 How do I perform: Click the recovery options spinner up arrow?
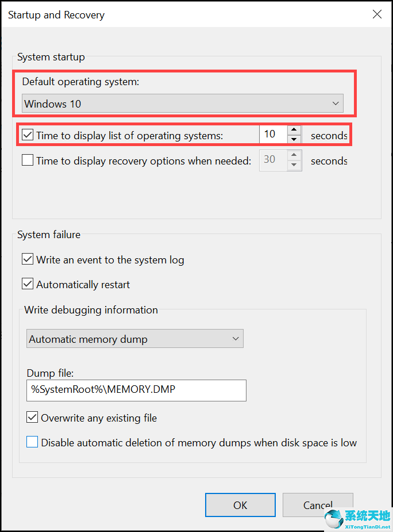[295, 156]
